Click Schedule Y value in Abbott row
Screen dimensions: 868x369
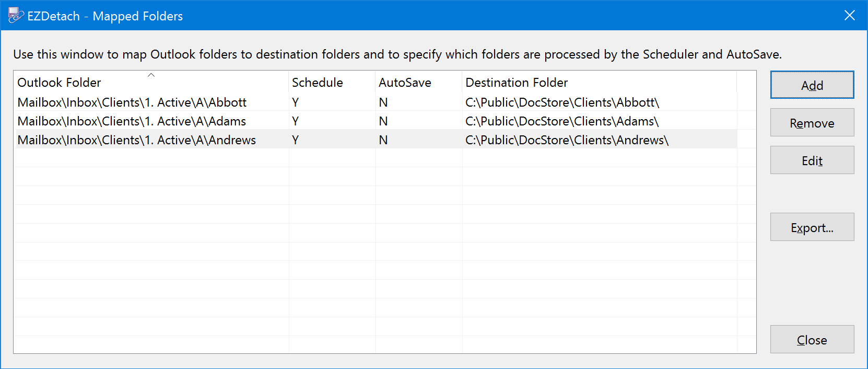pos(296,102)
